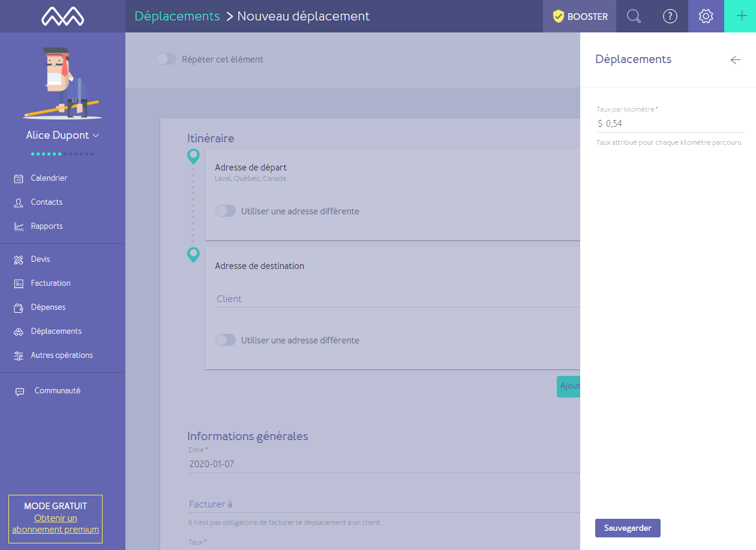Enable different address for Adresse de départ

click(x=226, y=211)
